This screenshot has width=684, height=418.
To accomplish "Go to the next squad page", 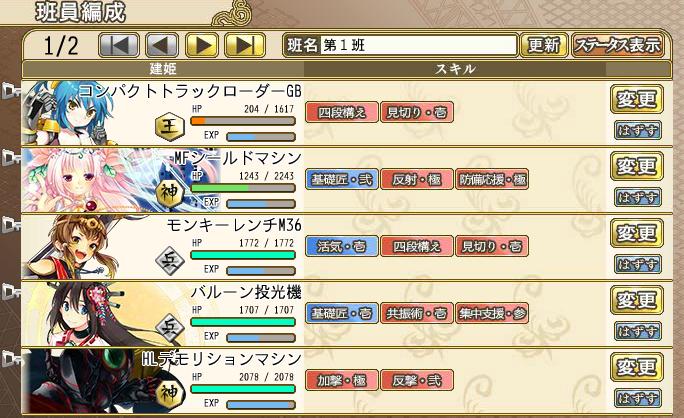I will point(202,45).
